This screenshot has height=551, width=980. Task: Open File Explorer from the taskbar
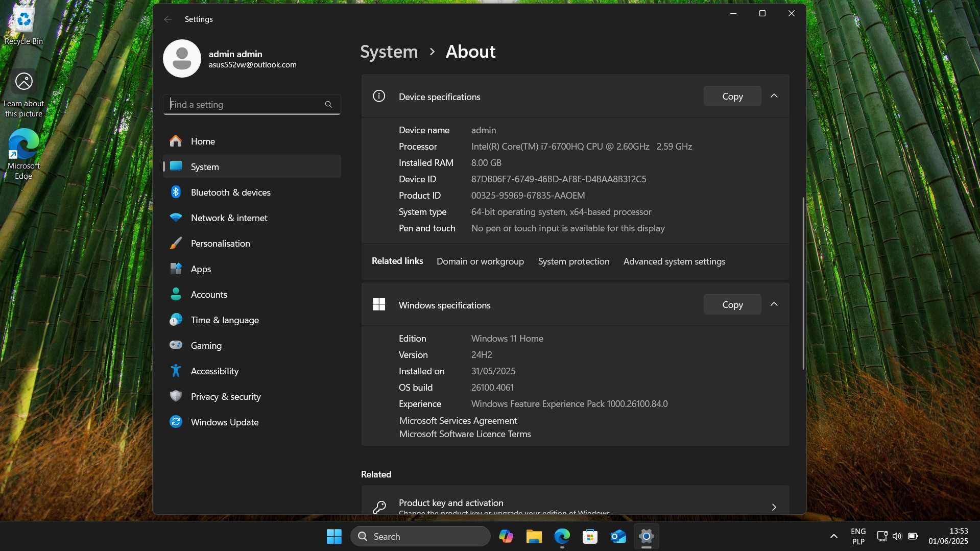pyautogui.click(x=534, y=536)
